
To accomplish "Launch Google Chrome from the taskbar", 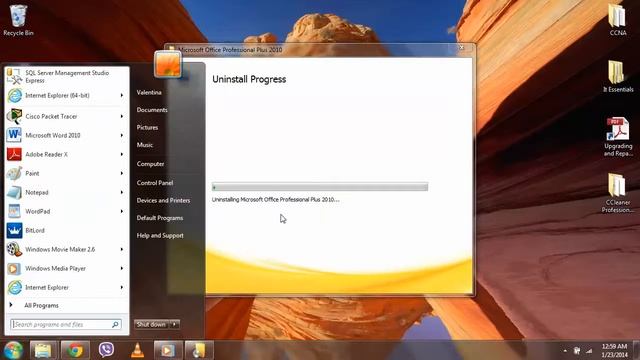I will coord(75,350).
